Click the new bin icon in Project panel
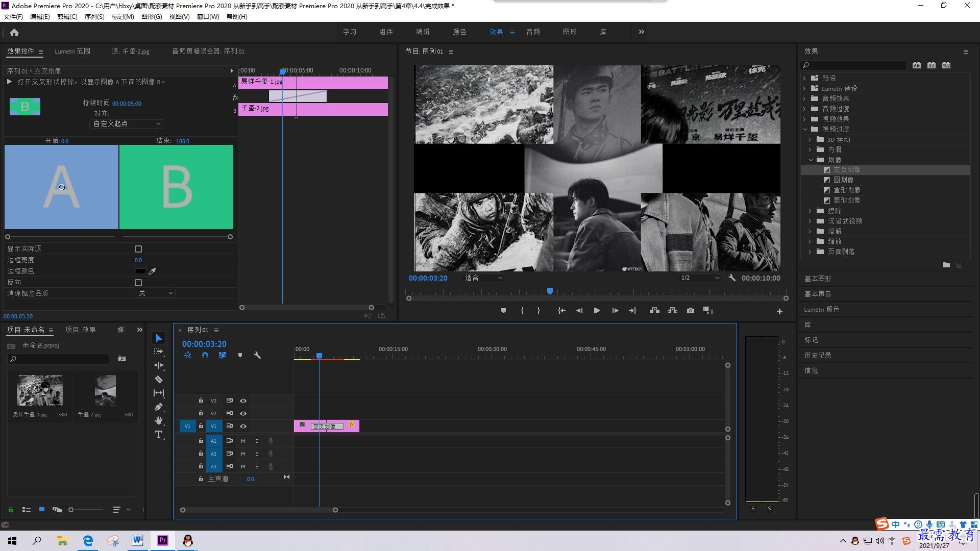Image resolution: width=980 pixels, height=551 pixels. pos(122,359)
